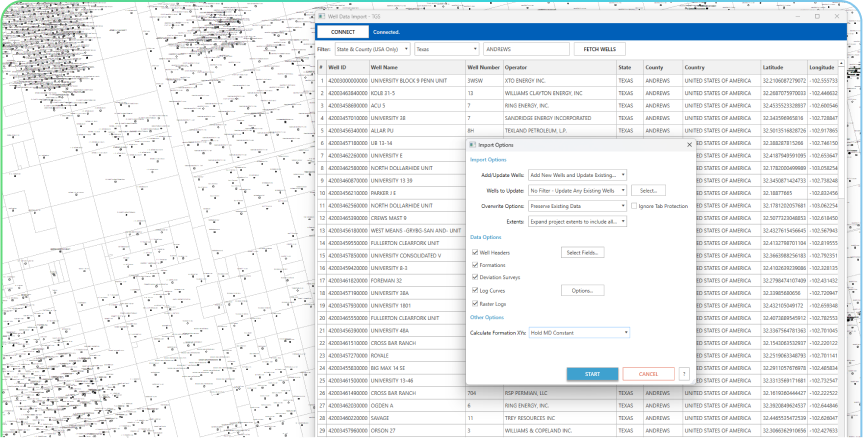Open the Extents dropdown
The image size is (863, 438).
tap(577, 221)
